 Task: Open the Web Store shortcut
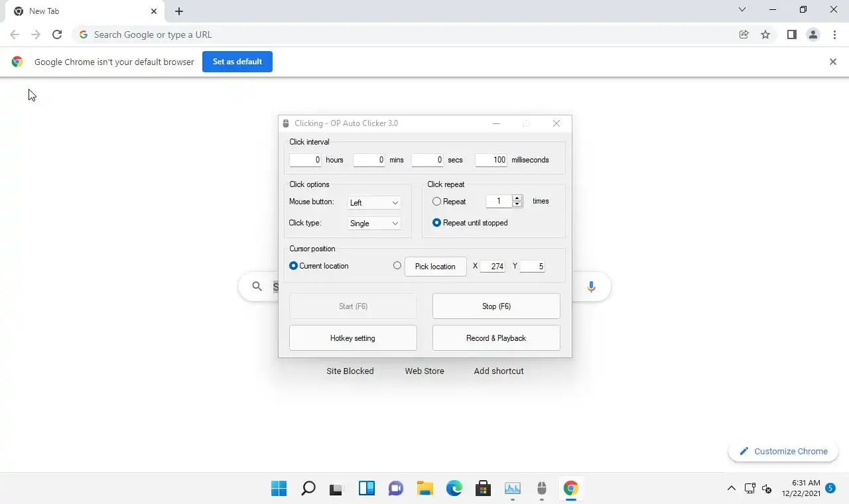(x=424, y=371)
